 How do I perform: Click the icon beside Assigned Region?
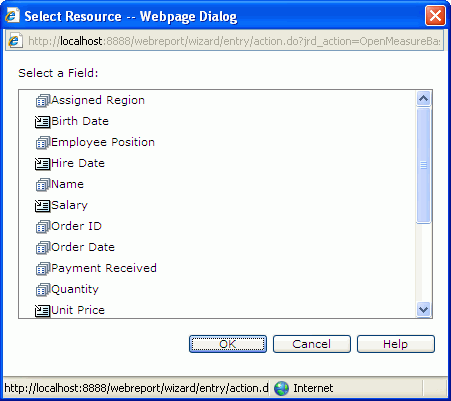pos(43,100)
